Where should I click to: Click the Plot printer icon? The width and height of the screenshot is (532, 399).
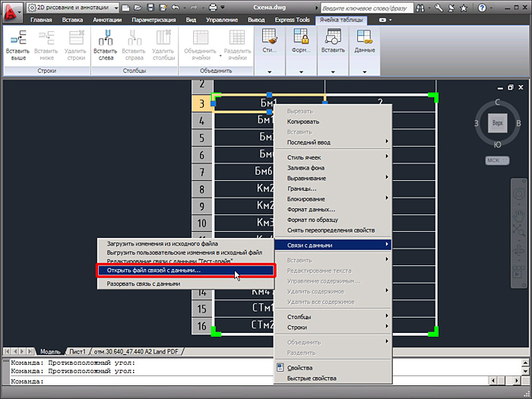[213, 8]
